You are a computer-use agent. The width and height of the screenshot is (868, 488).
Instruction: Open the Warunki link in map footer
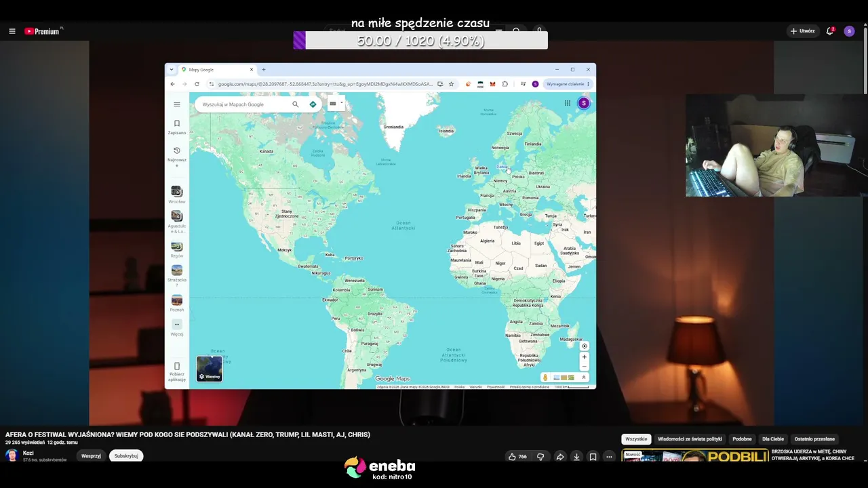coord(475,387)
